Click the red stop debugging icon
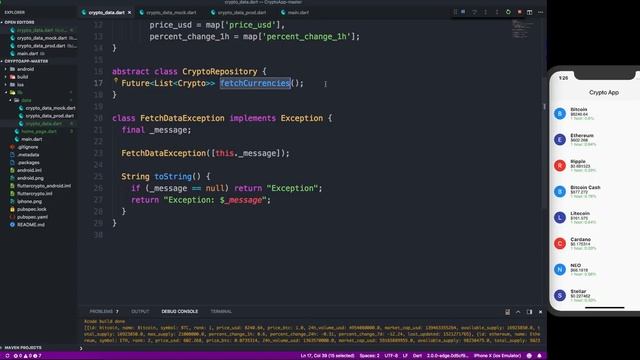Viewport: 640px width, 360px height. click(x=519, y=12)
